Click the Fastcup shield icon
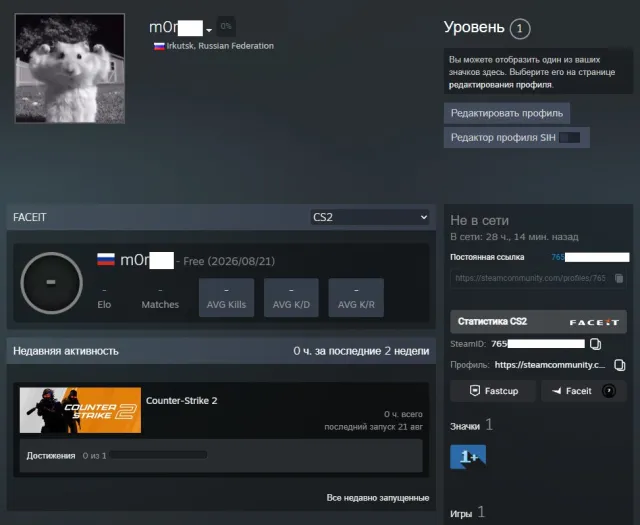Image resolution: width=640 pixels, height=525 pixels. coord(475,391)
